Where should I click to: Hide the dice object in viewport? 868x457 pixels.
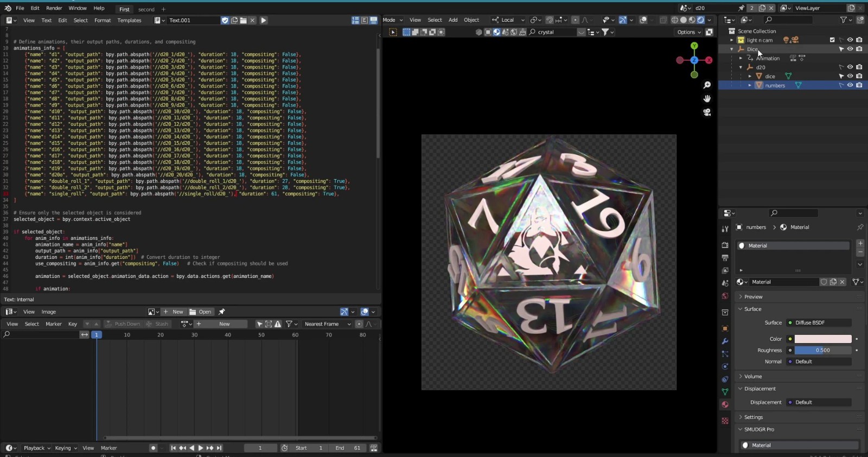850,76
